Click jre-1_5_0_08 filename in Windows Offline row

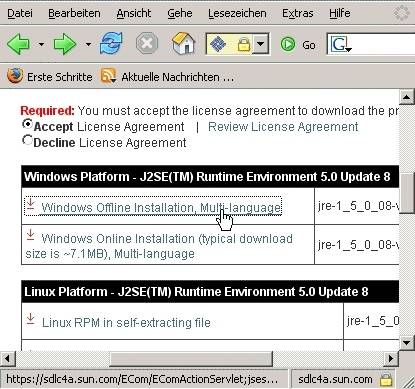point(358,206)
